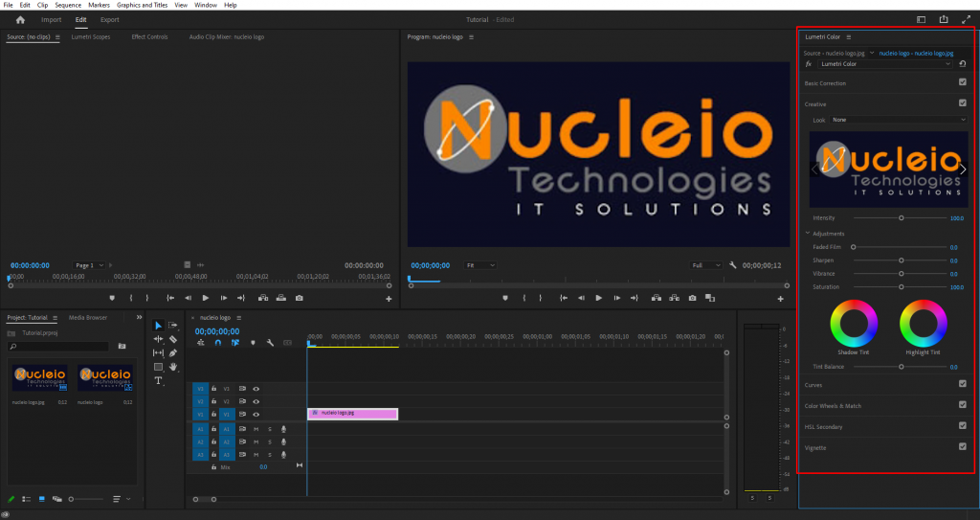
Task: Toggle Comparison View in Program monitor
Action: point(710,299)
